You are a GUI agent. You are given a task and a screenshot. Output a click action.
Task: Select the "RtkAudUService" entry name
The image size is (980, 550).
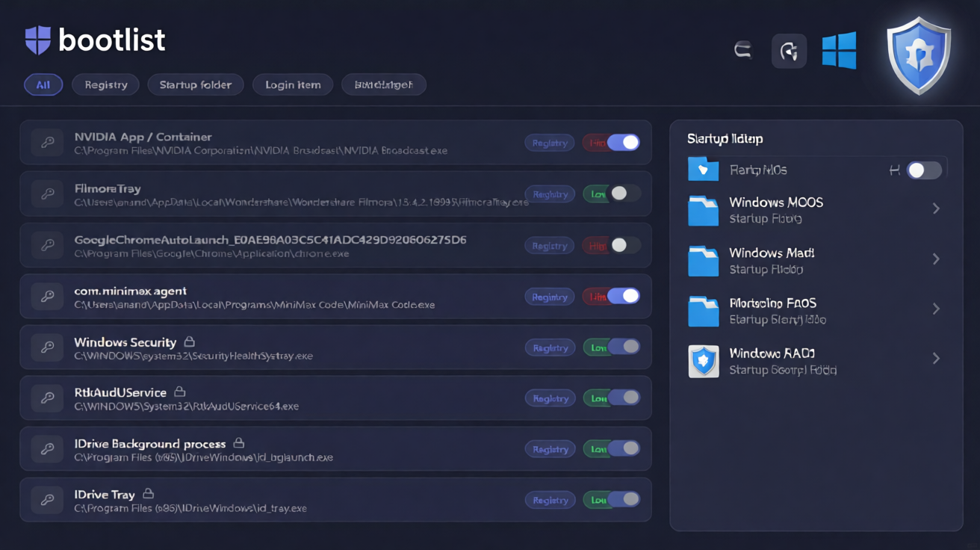click(120, 392)
